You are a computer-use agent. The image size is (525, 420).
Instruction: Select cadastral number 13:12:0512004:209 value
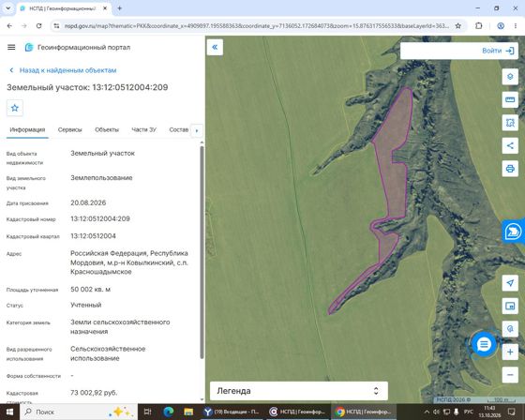100,218
